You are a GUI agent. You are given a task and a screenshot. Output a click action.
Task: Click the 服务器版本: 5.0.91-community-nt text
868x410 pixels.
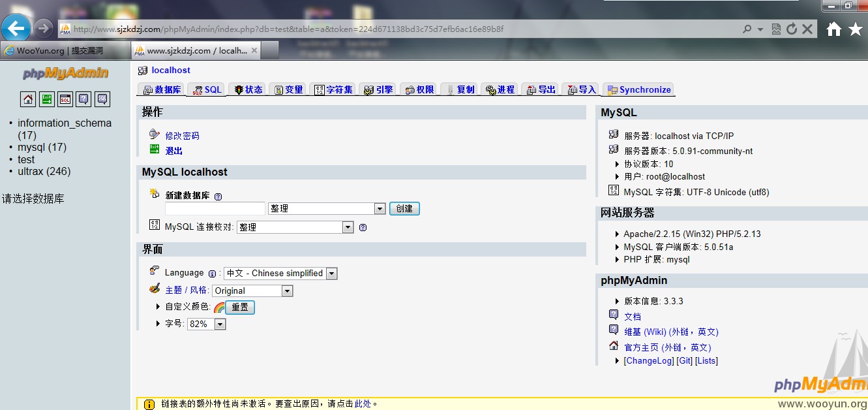(688, 151)
